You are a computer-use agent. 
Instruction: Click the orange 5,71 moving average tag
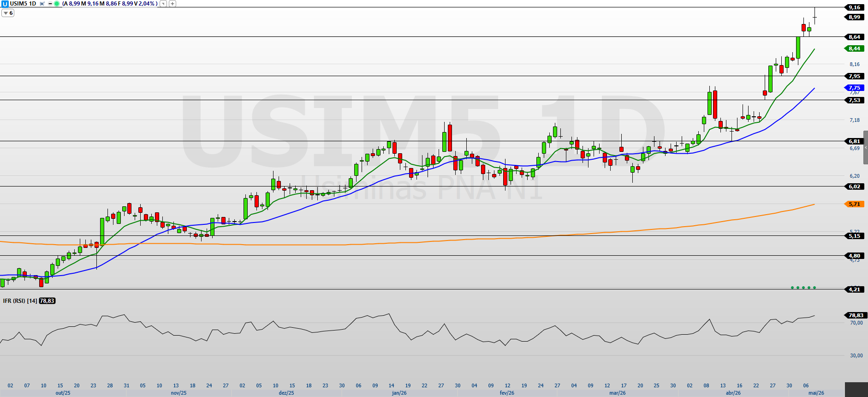click(855, 204)
